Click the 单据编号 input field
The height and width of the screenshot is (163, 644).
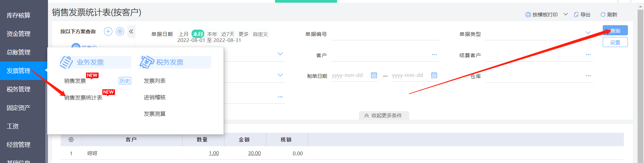click(385, 34)
